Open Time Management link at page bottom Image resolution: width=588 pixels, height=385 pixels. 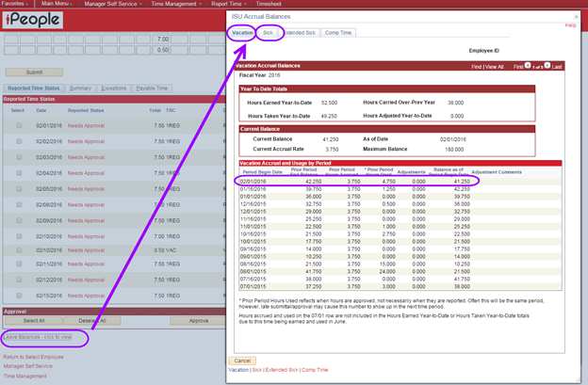25,376
